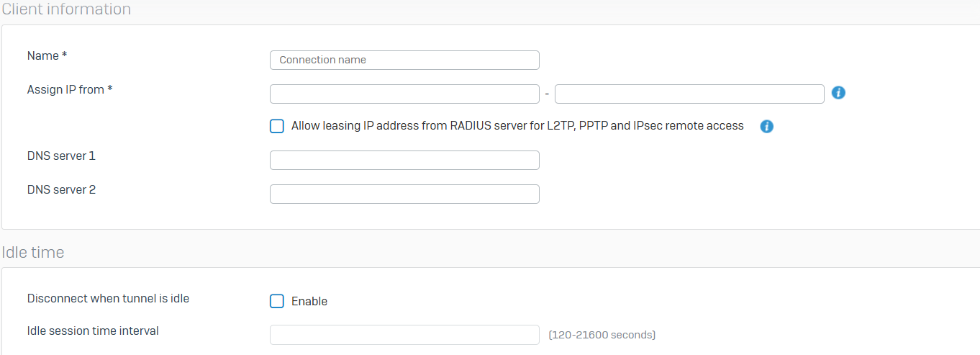Click the 'Name *' field label

point(52,55)
